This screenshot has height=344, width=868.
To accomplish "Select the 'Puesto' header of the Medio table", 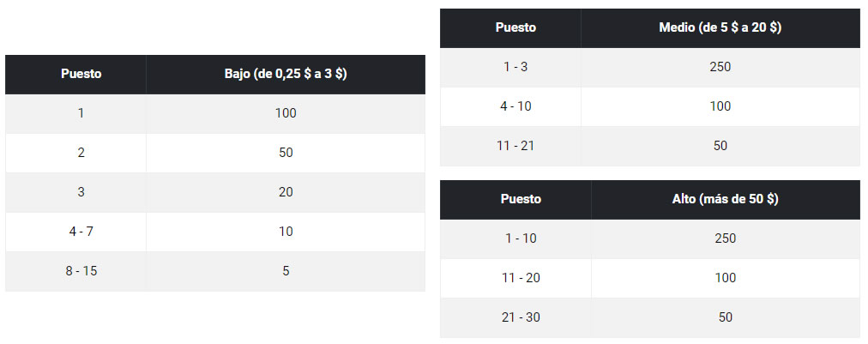I will [x=515, y=27].
